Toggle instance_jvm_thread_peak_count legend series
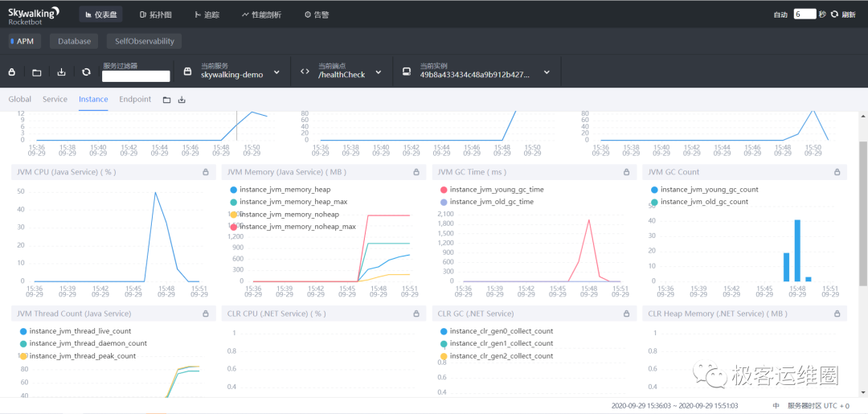The height and width of the screenshot is (414, 868). [x=77, y=356]
